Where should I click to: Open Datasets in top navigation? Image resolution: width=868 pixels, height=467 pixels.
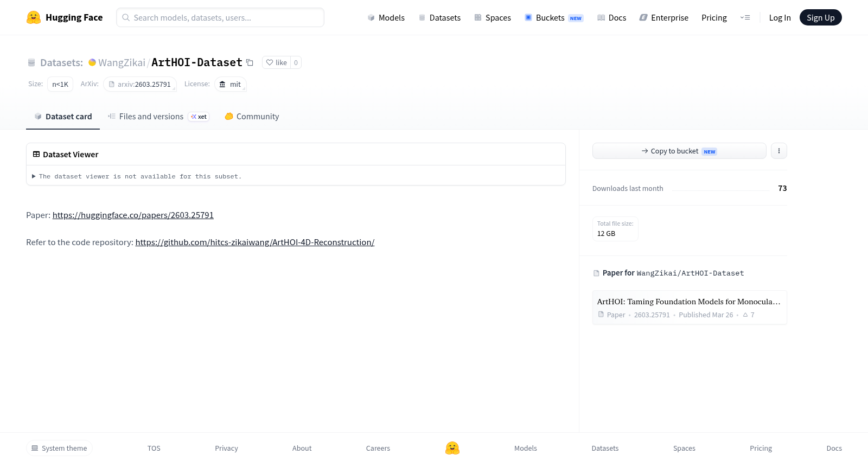[439, 17]
